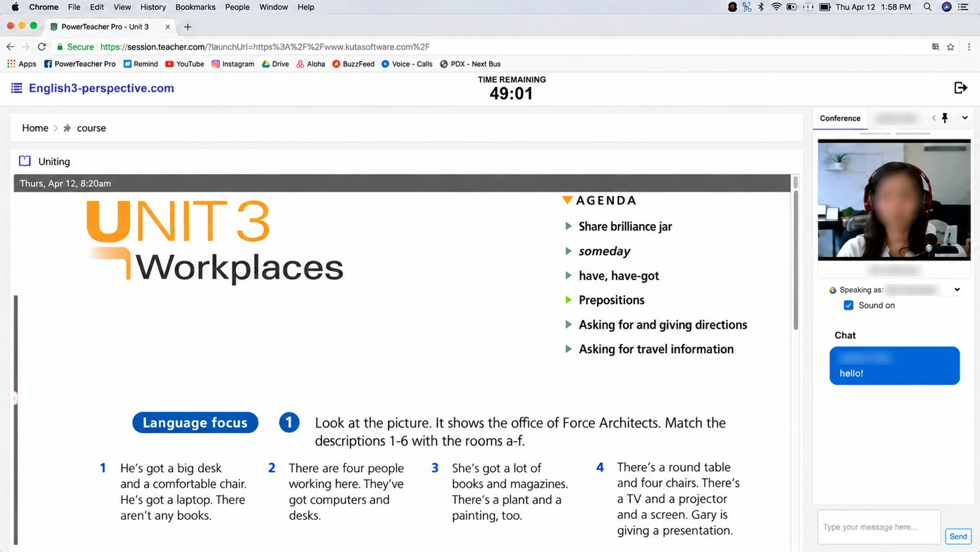Expand the have, have-got agenda item
The height and width of the screenshot is (552, 980).
tap(568, 275)
